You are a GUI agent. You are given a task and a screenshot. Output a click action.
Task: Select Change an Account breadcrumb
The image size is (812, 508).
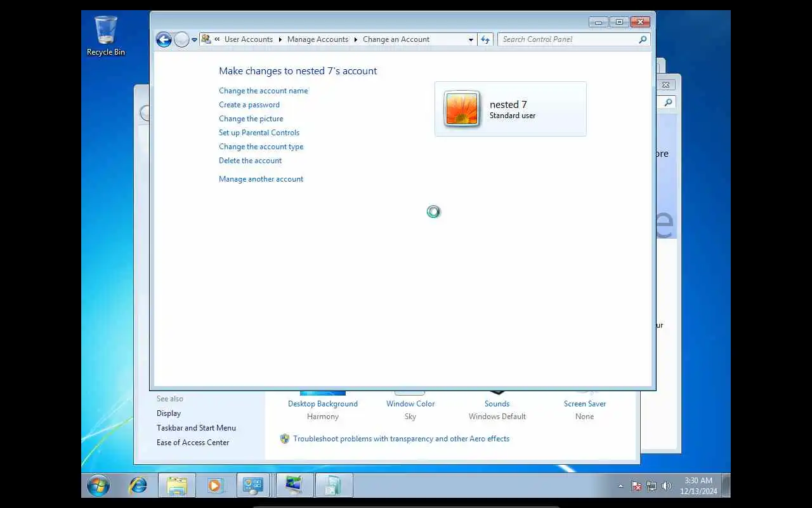pos(396,39)
